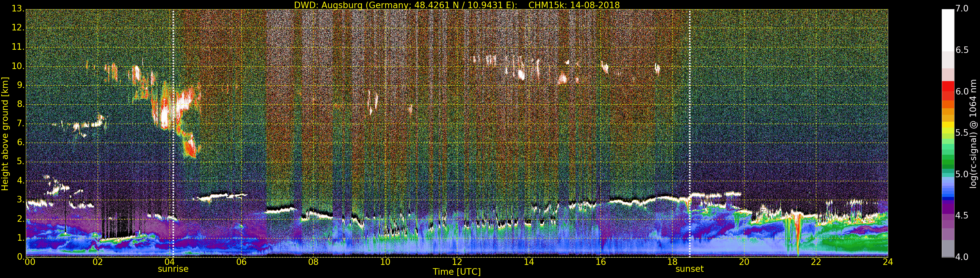Select the white dotted sunrise marker line
The image size is (980, 278).
tap(173, 133)
